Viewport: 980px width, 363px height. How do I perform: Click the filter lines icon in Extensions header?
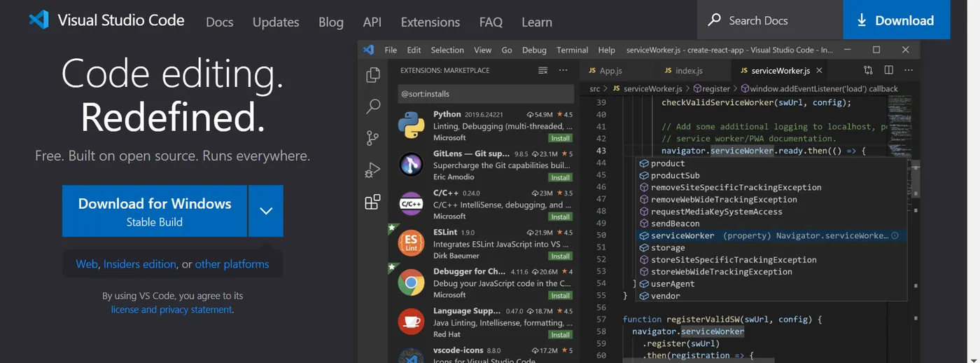tap(542, 70)
